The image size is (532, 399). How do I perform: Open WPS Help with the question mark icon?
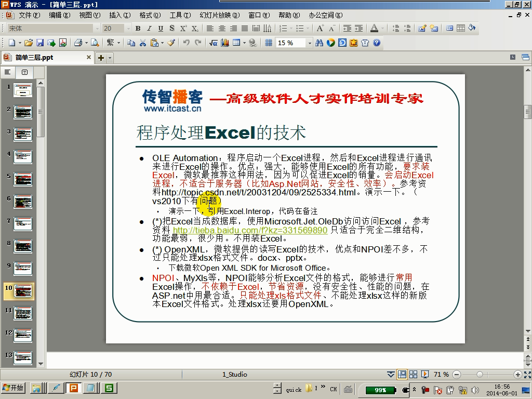(x=376, y=43)
